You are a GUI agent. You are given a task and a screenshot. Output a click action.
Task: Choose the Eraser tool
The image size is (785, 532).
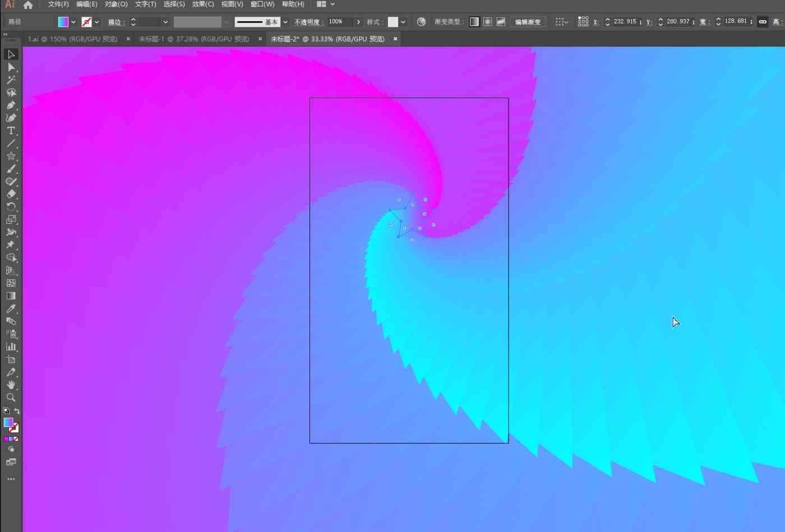click(11, 194)
